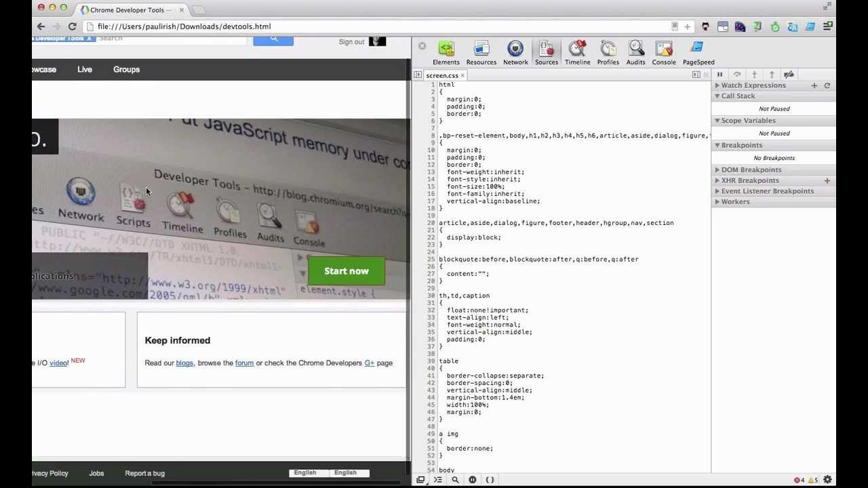868x488 pixels.
Task: Click the blue search button on page
Action: (x=273, y=40)
